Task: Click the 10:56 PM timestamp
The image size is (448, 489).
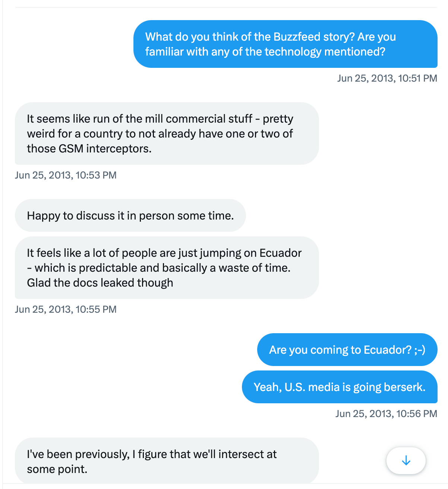Action: (386, 414)
